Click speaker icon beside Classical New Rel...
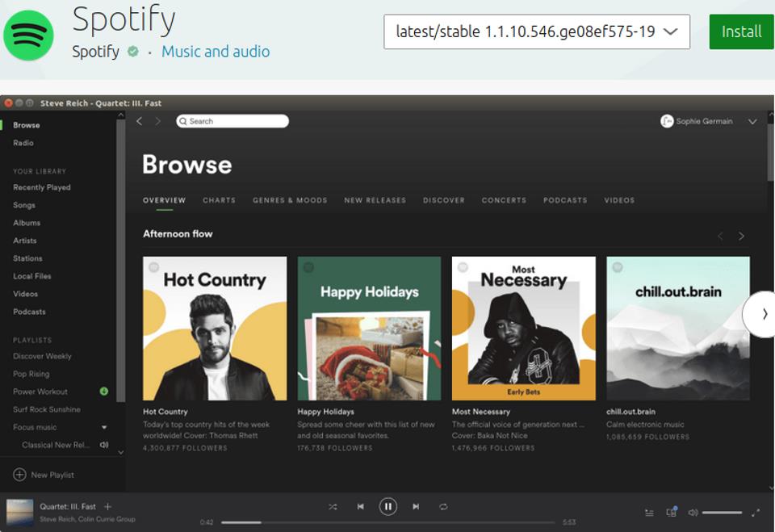775x532 pixels. 104,445
